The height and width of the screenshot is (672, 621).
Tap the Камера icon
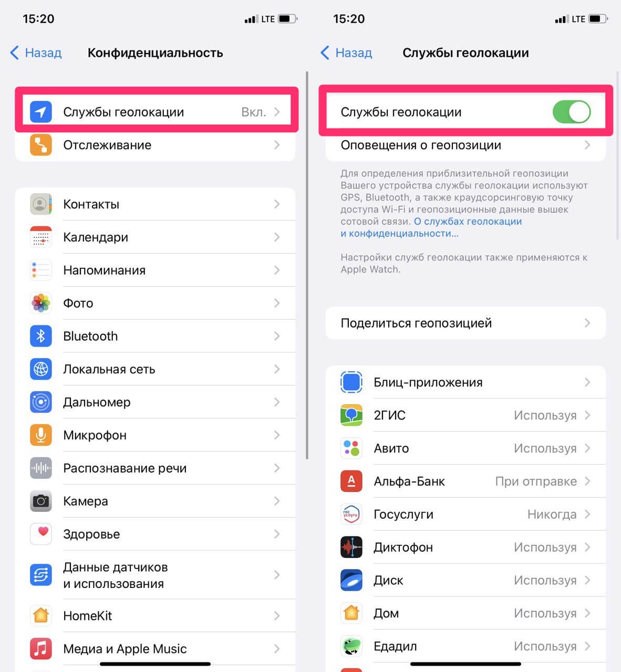[x=41, y=501]
